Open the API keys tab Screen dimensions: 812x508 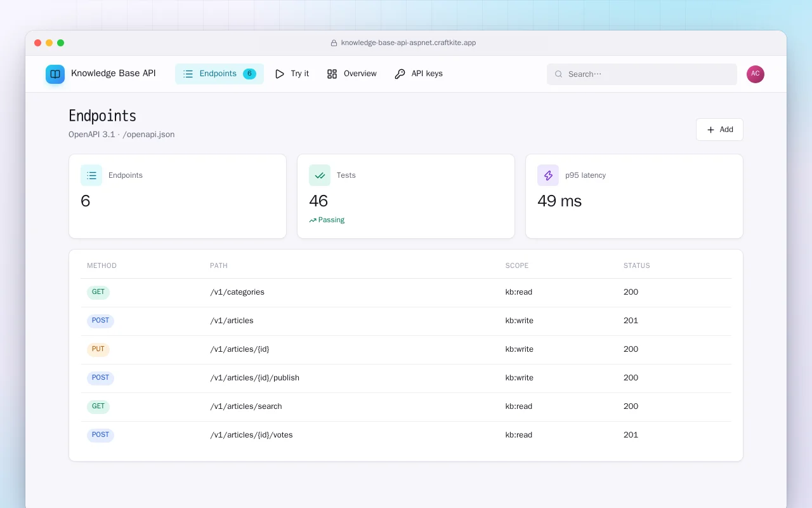point(419,74)
